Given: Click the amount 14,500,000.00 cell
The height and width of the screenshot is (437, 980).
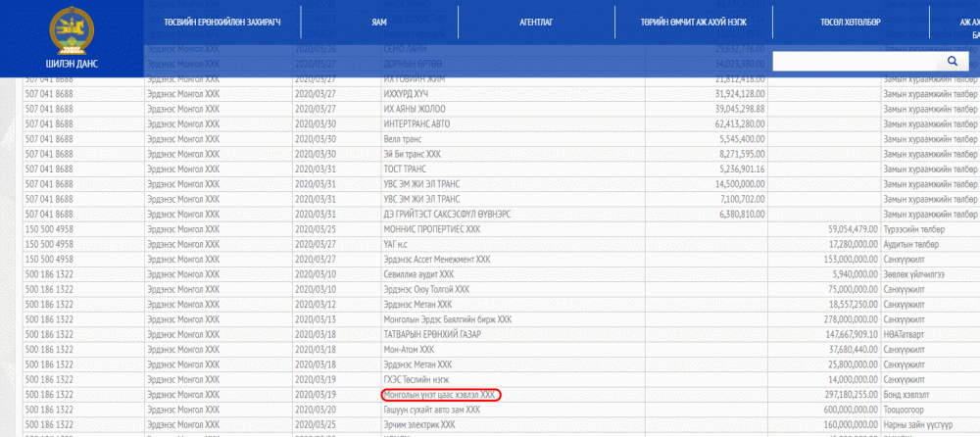Looking at the screenshot, I should point(707,184).
